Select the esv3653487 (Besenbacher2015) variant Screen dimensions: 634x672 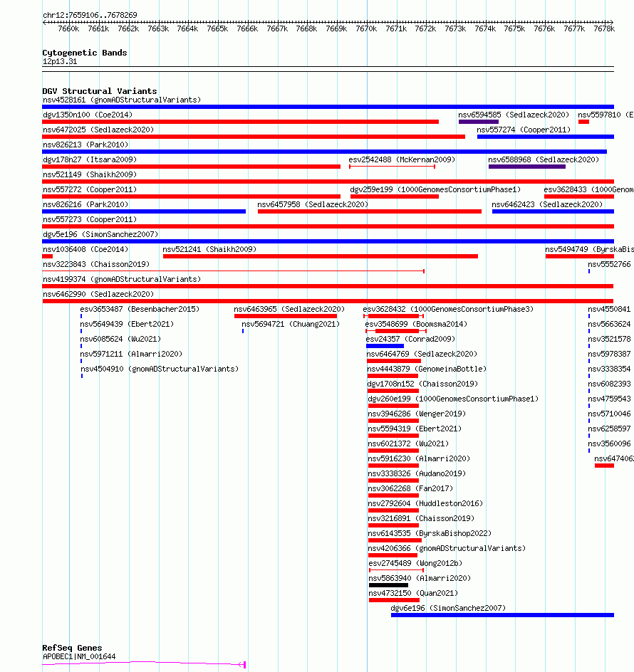click(80, 316)
